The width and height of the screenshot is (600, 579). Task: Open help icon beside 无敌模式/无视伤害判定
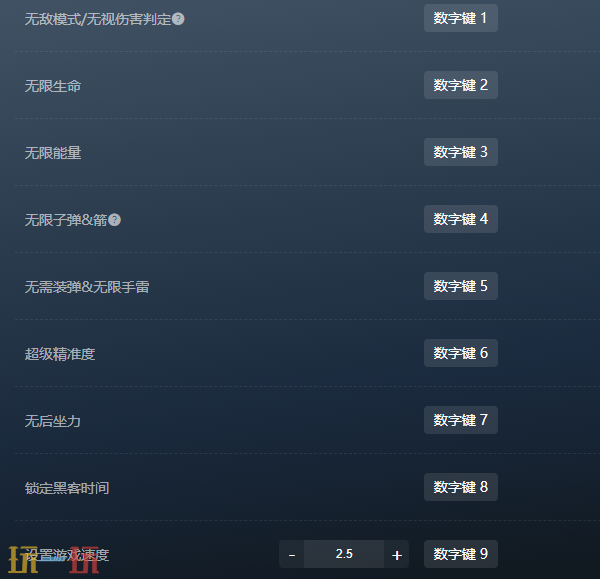[178, 19]
